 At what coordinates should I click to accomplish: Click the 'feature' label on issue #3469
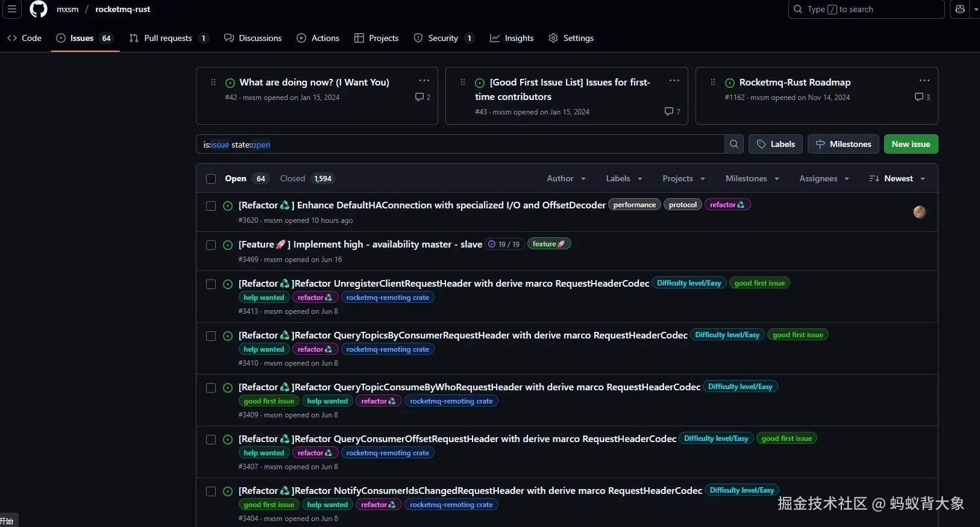(548, 244)
